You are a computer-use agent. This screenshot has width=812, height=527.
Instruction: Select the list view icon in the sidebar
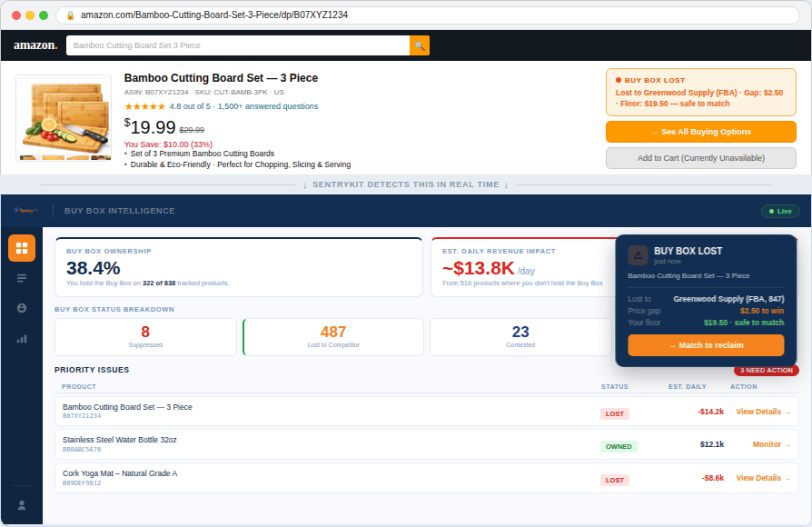pyautogui.click(x=21, y=278)
